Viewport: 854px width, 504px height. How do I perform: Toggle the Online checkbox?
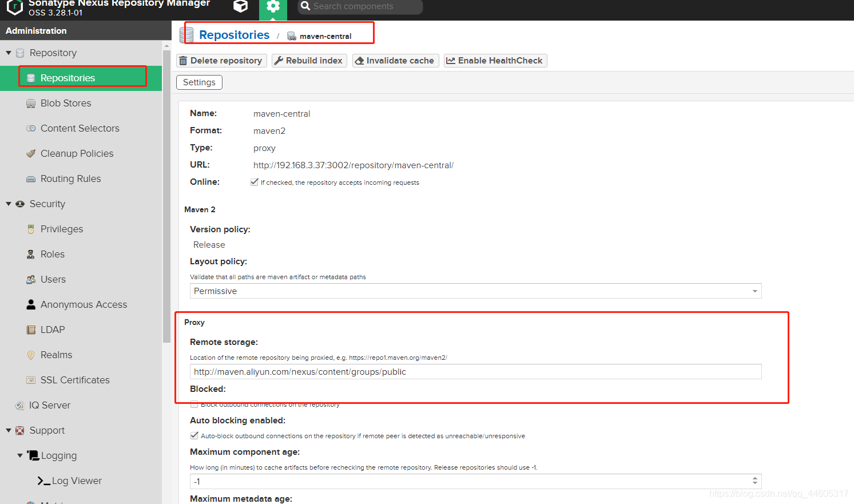[x=255, y=182]
